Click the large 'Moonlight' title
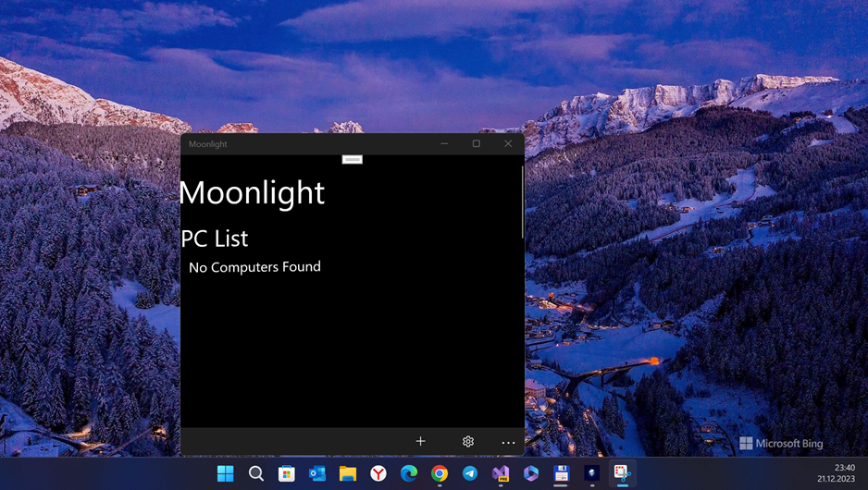This screenshot has height=490, width=868. (252, 192)
